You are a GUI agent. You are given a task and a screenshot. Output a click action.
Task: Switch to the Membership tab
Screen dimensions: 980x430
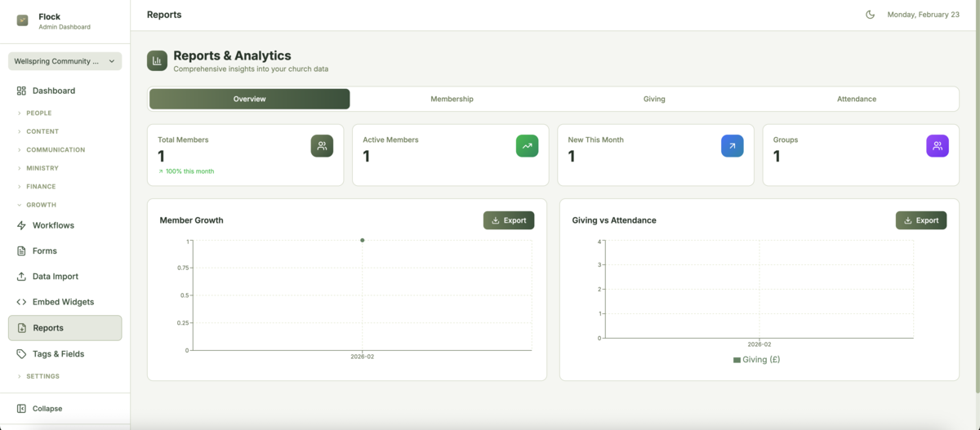point(452,99)
